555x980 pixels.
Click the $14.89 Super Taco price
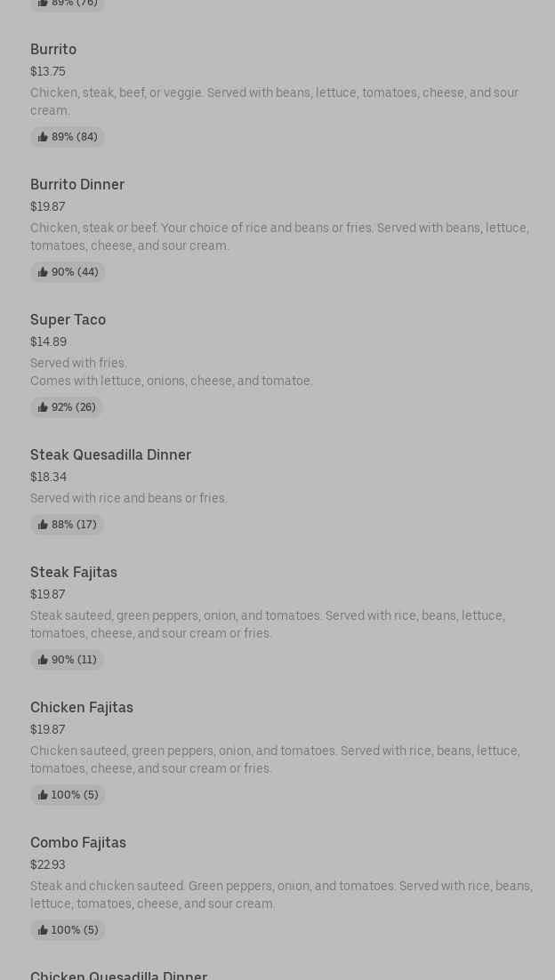coord(48,341)
